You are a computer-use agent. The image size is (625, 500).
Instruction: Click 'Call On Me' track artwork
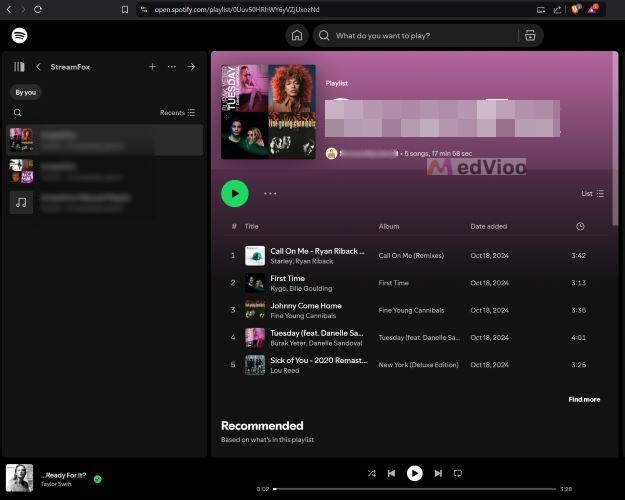tap(255, 256)
